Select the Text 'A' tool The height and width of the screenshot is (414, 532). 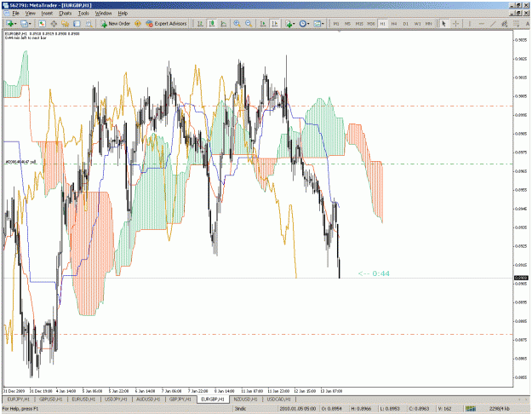(527, 24)
